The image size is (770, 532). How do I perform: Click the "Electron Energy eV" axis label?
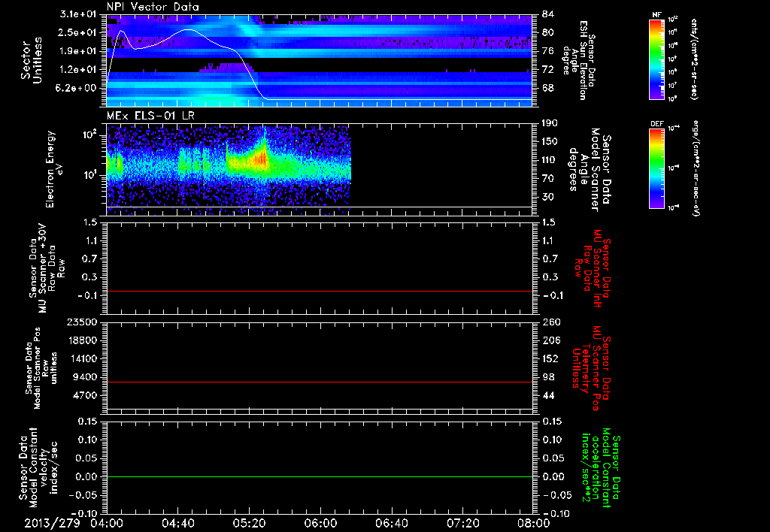[x=55, y=169]
